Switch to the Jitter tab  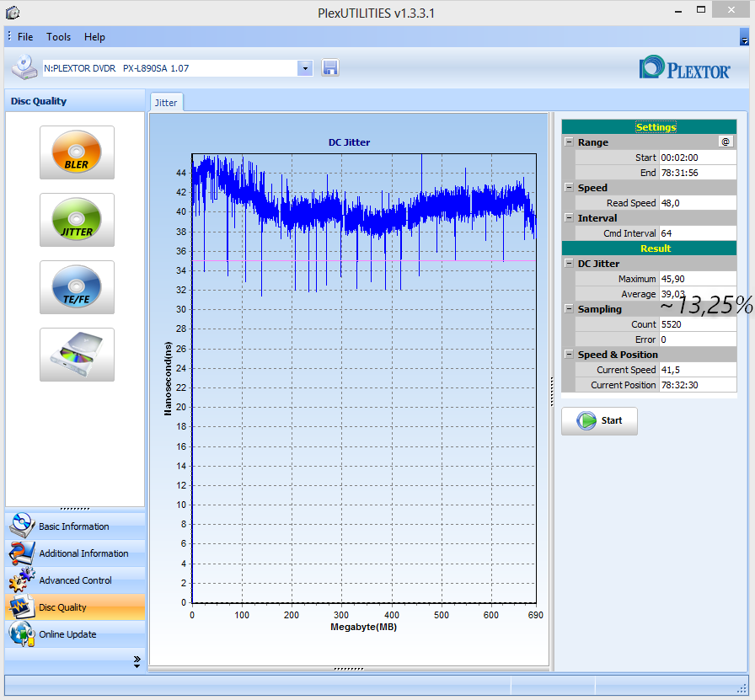coord(166,103)
